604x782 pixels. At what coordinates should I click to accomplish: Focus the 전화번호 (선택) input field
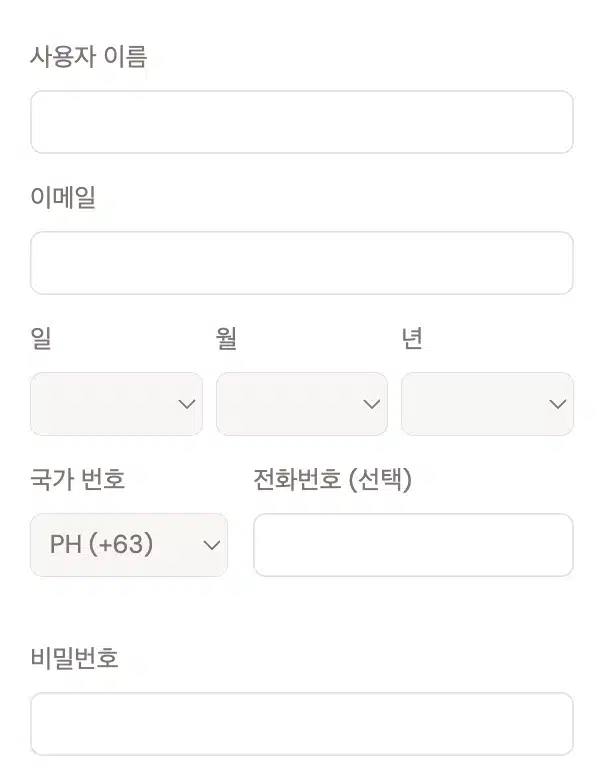point(413,545)
